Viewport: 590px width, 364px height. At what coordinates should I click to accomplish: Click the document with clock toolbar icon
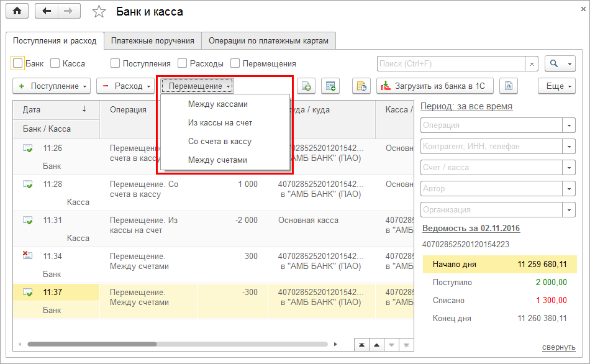point(361,86)
